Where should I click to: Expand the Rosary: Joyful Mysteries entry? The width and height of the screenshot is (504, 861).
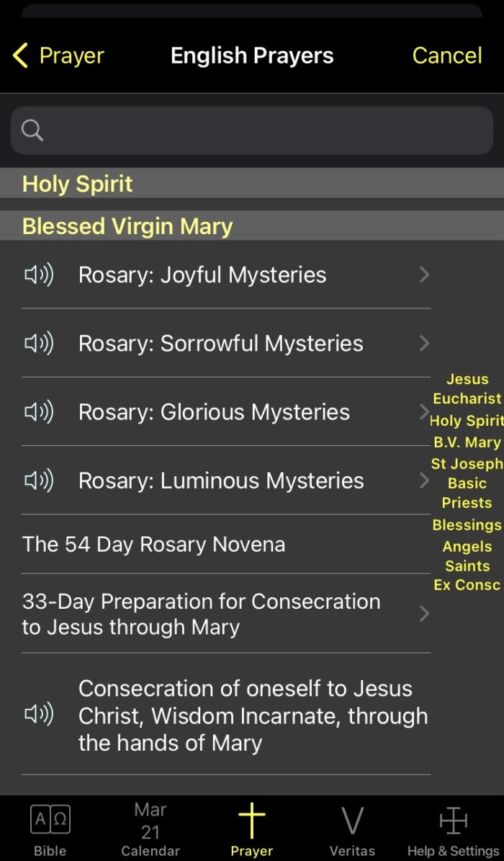(x=424, y=275)
